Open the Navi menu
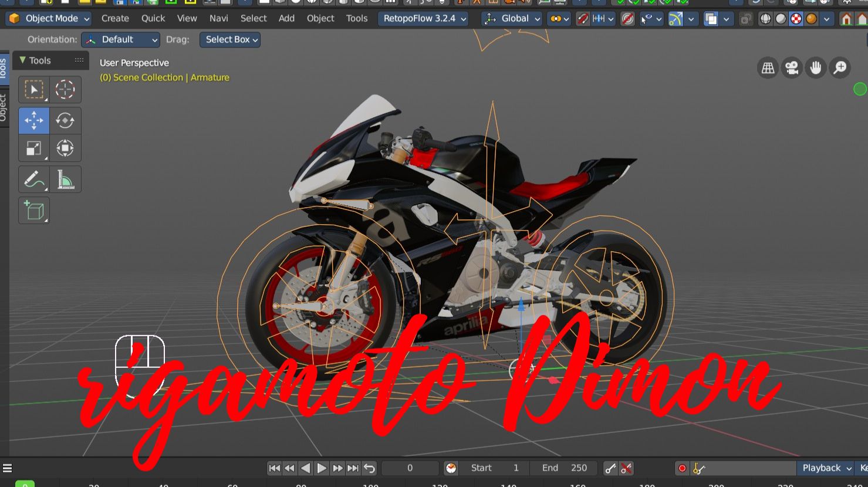 coord(219,19)
